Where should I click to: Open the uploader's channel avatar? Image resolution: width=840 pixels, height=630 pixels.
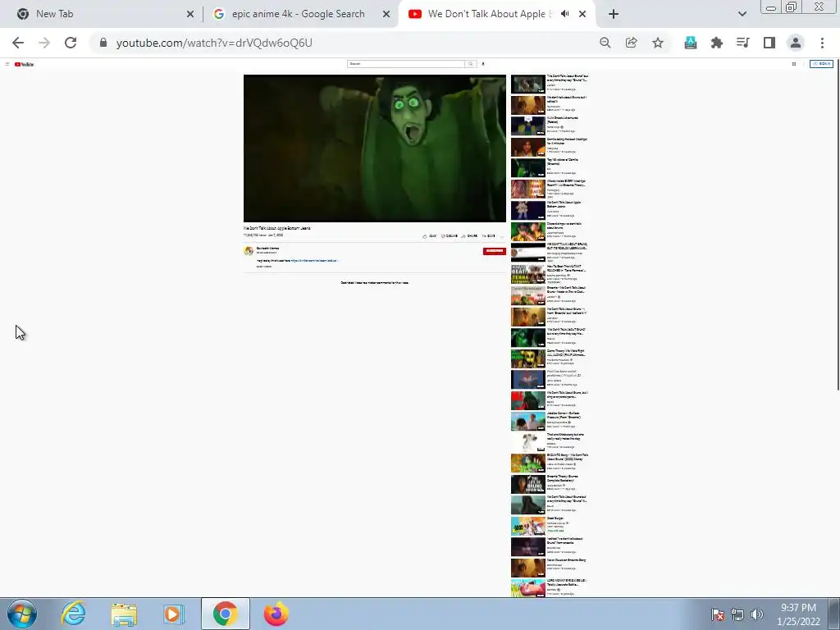coord(249,251)
